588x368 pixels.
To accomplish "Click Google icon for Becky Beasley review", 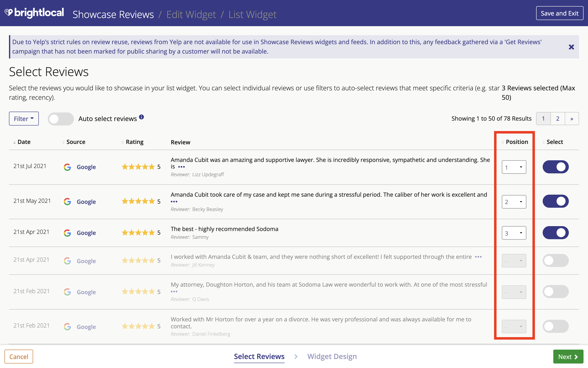I will coord(67,202).
